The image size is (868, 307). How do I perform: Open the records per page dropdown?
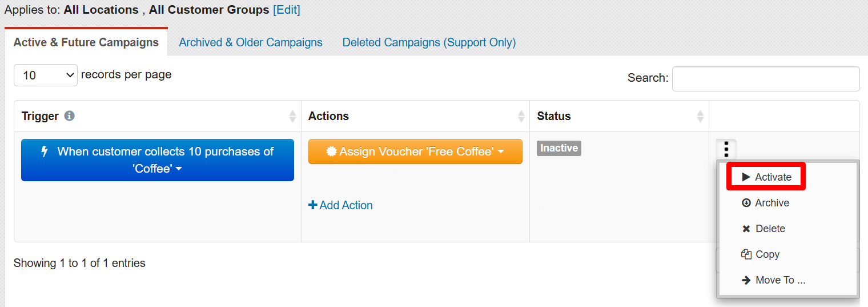point(46,75)
